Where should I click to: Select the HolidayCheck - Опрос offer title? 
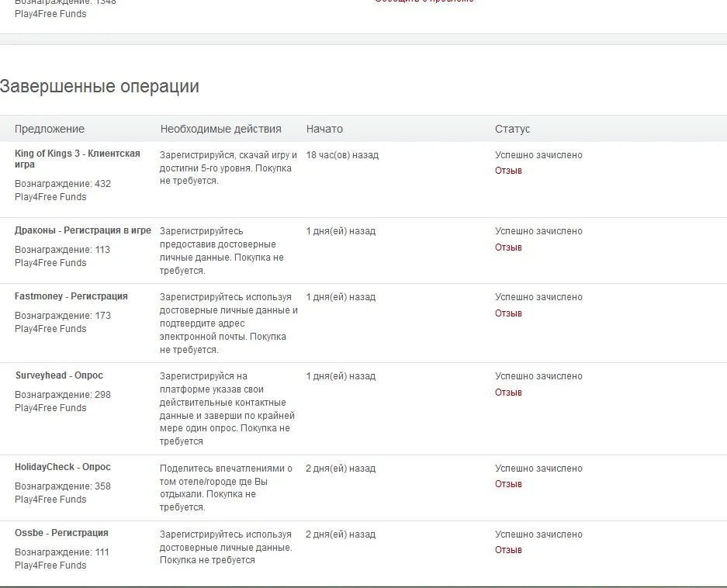pos(63,467)
